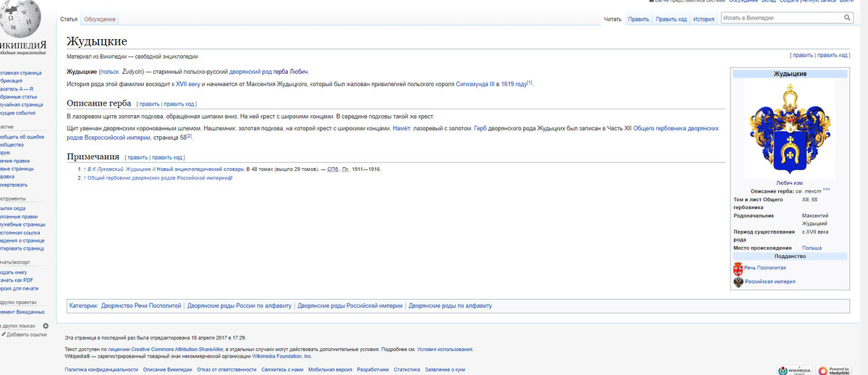Open category 'Дворянские роды по алфавиту'
The height and width of the screenshot is (375, 868).
(450, 306)
